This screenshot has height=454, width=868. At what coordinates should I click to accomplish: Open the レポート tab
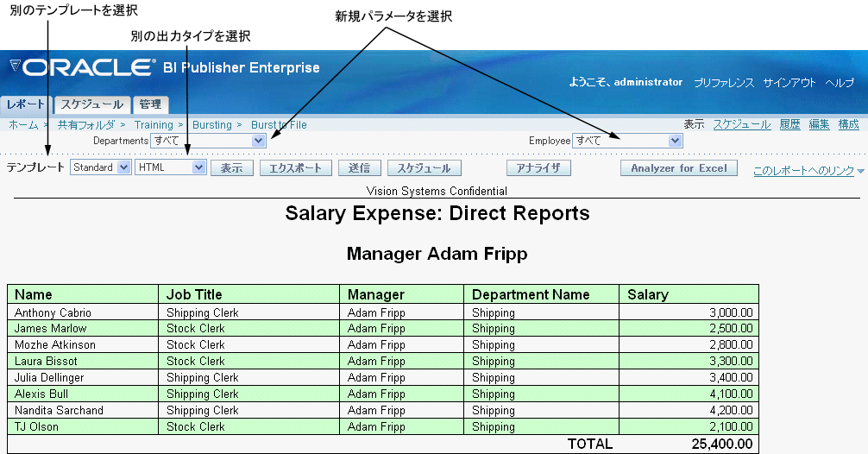tap(26, 104)
